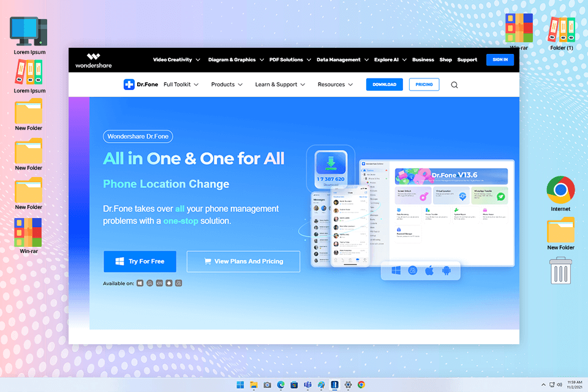Viewport: 588px width, 392px height.
Task: Click the volume icon in the system tray
Action: click(x=559, y=385)
